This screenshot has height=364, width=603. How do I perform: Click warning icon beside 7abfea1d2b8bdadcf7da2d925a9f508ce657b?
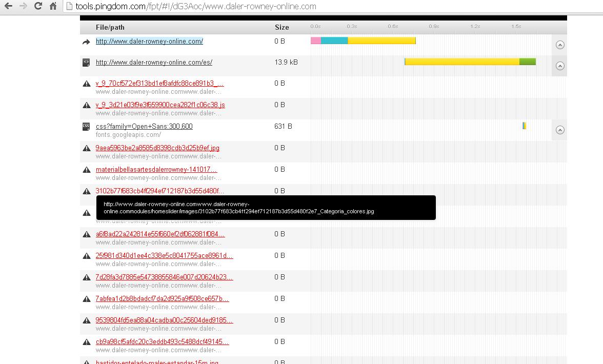(x=87, y=299)
